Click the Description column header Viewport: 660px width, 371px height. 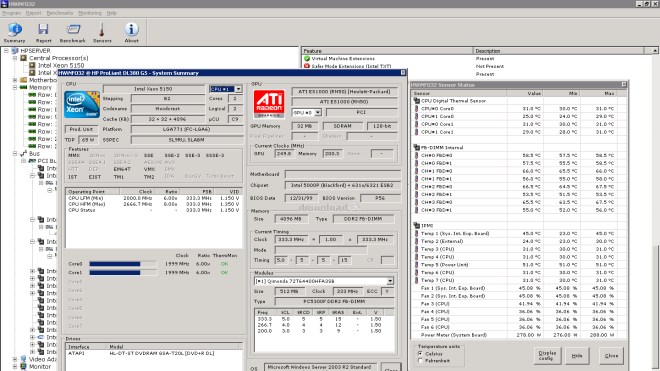(559, 51)
